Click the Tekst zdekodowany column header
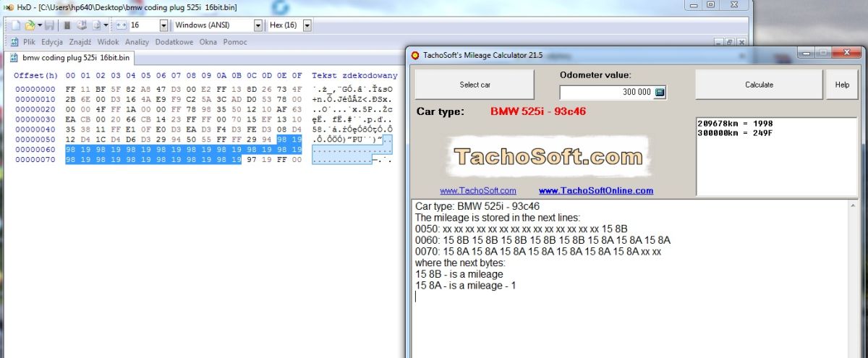Image resolution: width=868 pixels, height=358 pixels. 354,75
